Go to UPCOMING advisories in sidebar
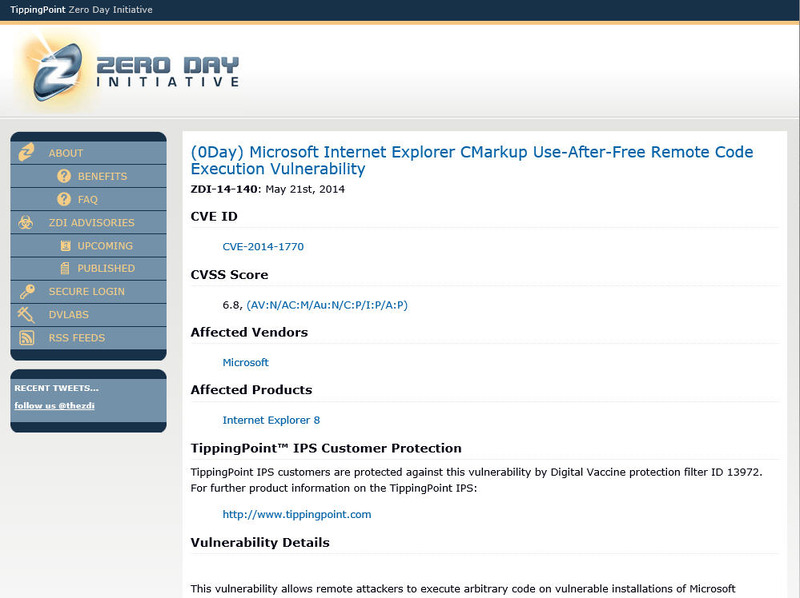This screenshot has height=598, width=800. point(105,245)
